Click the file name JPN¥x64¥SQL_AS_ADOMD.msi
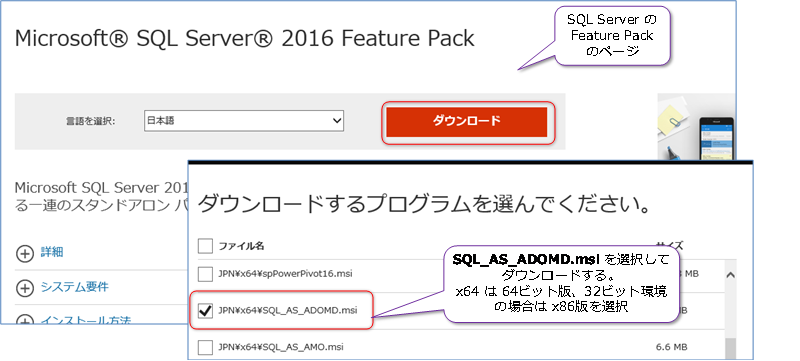The image size is (800, 361). tap(288, 310)
